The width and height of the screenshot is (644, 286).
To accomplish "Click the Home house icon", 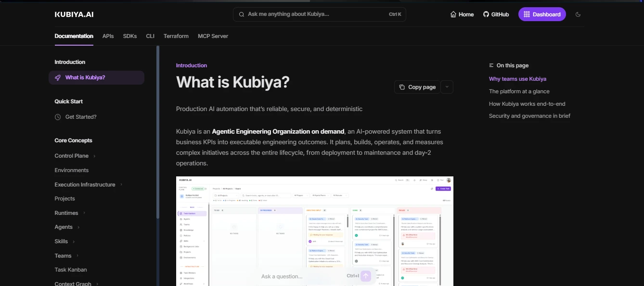I will coord(453,14).
